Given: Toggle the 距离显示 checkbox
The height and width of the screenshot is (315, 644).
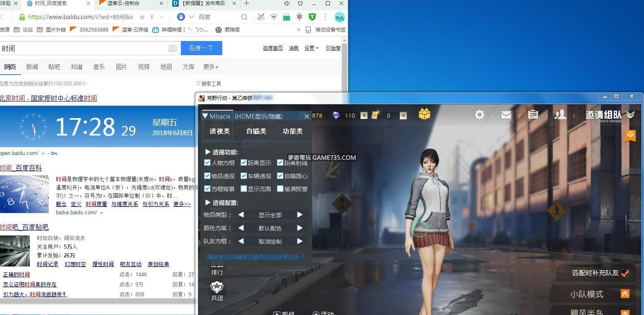Looking at the screenshot, I should click(244, 163).
